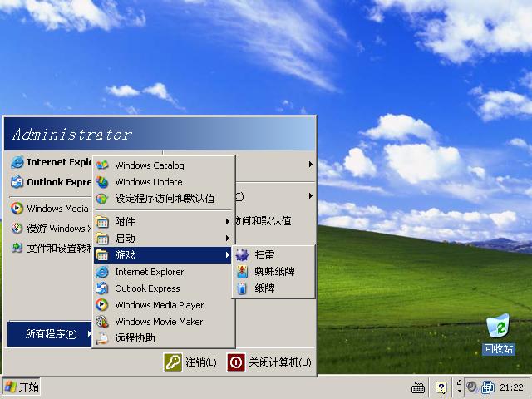Expand the 启动 submenu arrow
532x399 pixels.
pyautogui.click(x=227, y=239)
